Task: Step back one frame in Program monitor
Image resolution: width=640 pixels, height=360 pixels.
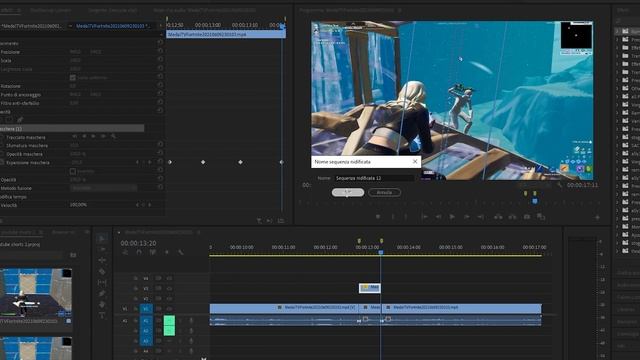Action: 438,217
